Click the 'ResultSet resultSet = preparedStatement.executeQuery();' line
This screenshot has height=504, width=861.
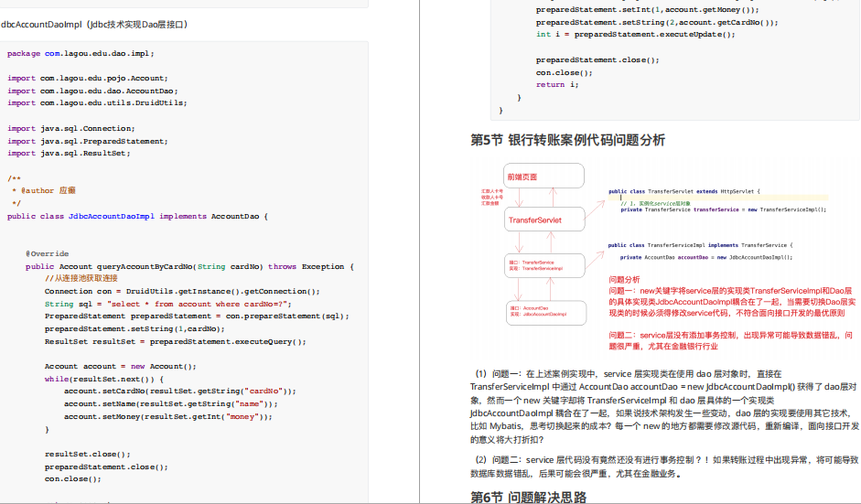(x=176, y=341)
